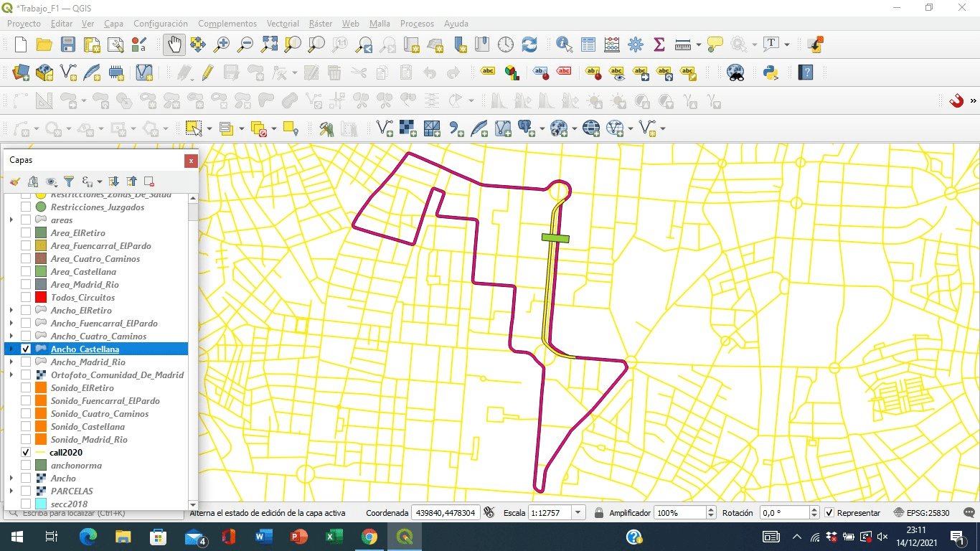Open the Complementos menu
Screen dimensions: 980x551
pos(227,24)
